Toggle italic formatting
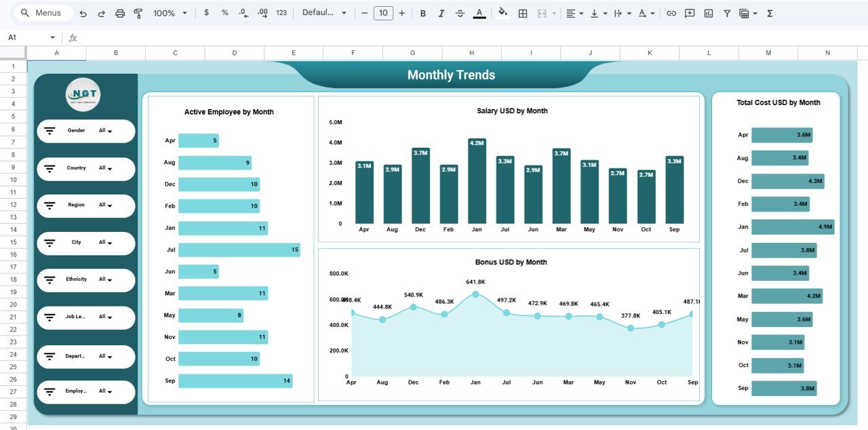 coord(441,14)
